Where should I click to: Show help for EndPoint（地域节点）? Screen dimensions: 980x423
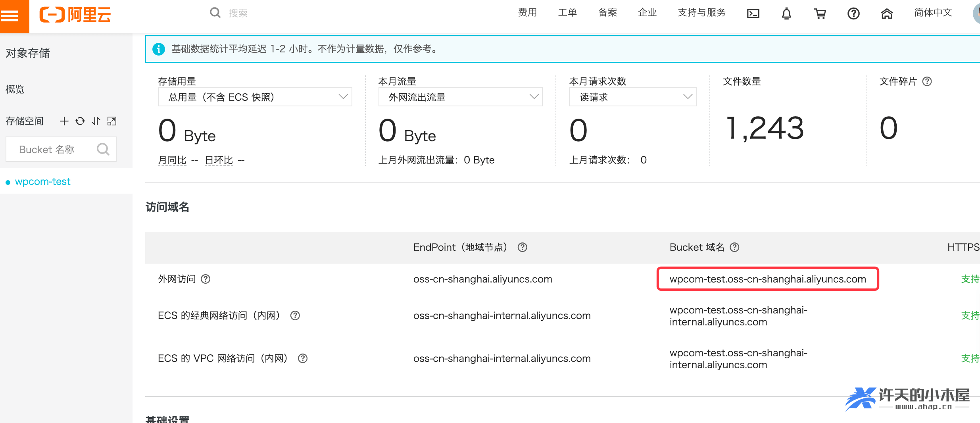click(523, 247)
